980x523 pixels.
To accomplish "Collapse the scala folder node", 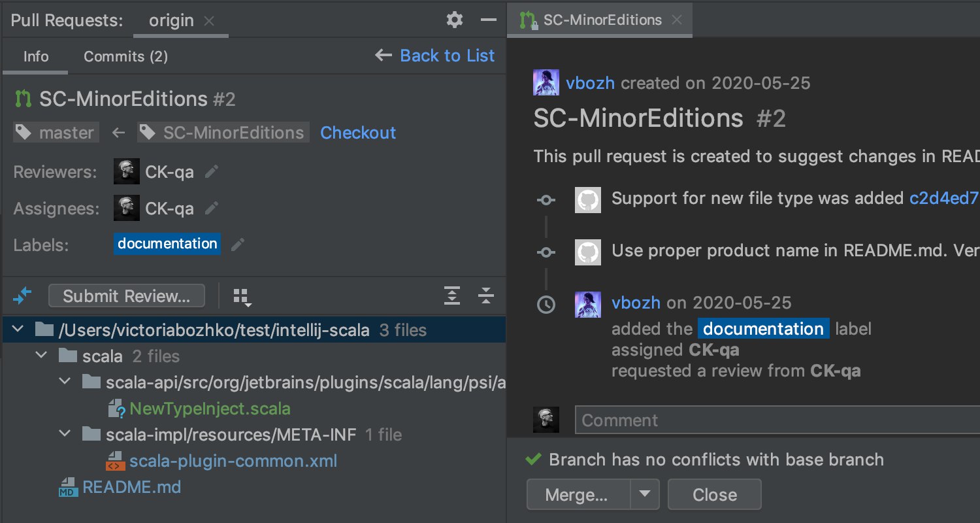I will [41, 356].
